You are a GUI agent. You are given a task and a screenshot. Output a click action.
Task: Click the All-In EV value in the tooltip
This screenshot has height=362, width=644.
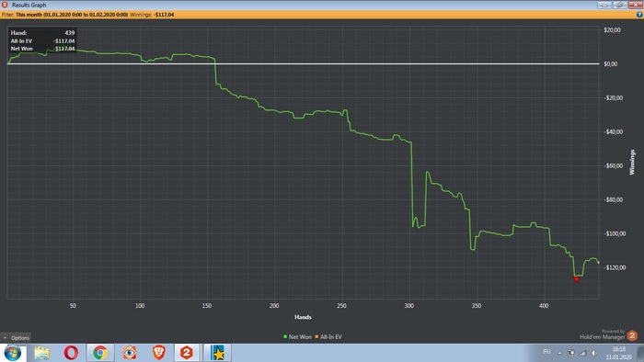(63, 41)
